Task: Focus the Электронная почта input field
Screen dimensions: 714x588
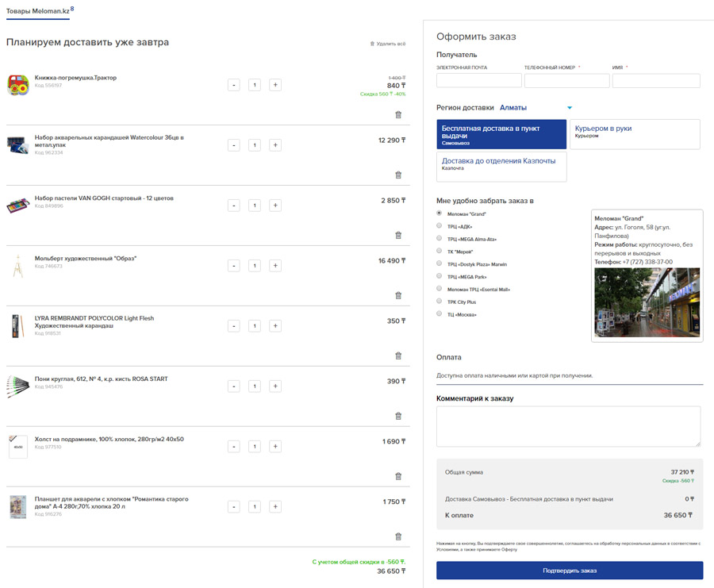Action: pos(478,81)
